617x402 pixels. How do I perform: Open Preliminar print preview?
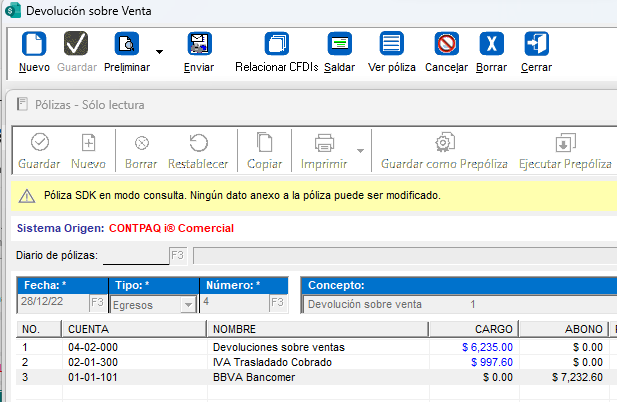coord(127,46)
